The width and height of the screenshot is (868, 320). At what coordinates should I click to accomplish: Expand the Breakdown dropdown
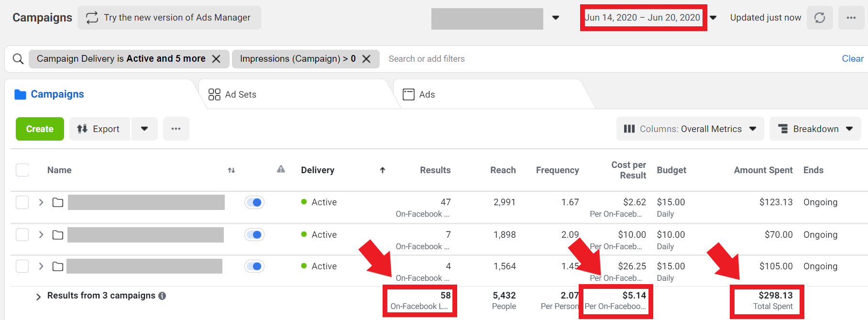815,129
